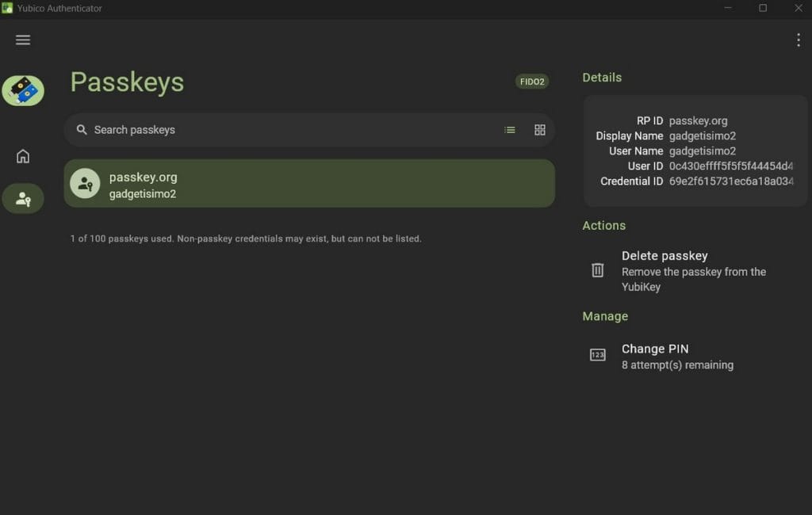Click the User ID value 0c430effff5f5f5f44454d4
812x515 pixels.
(x=730, y=166)
